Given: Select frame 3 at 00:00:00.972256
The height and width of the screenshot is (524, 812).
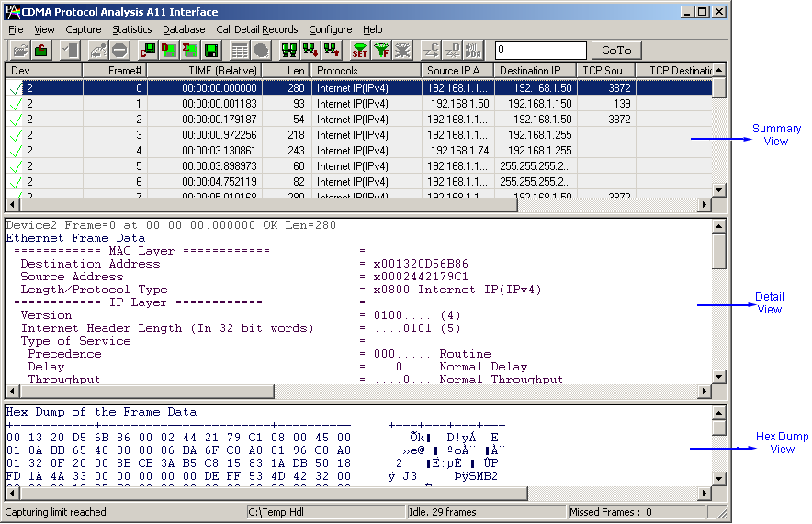Looking at the screenshot, I should [x=359, y=135].
